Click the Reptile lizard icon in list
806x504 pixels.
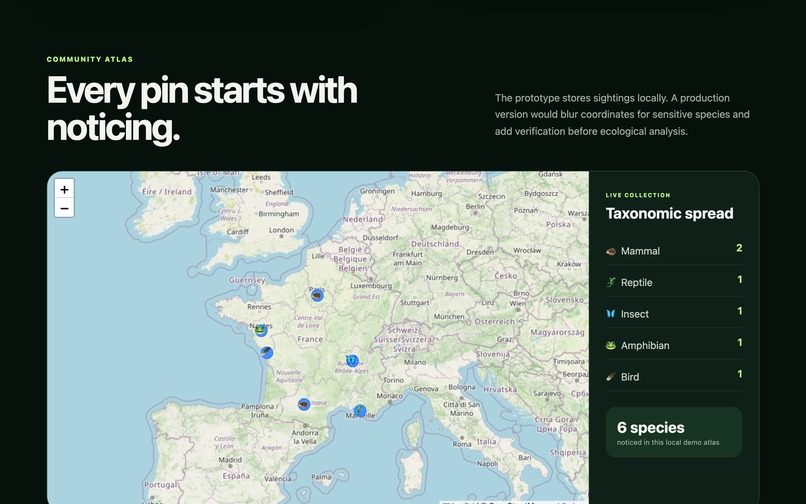click(611, 282)
